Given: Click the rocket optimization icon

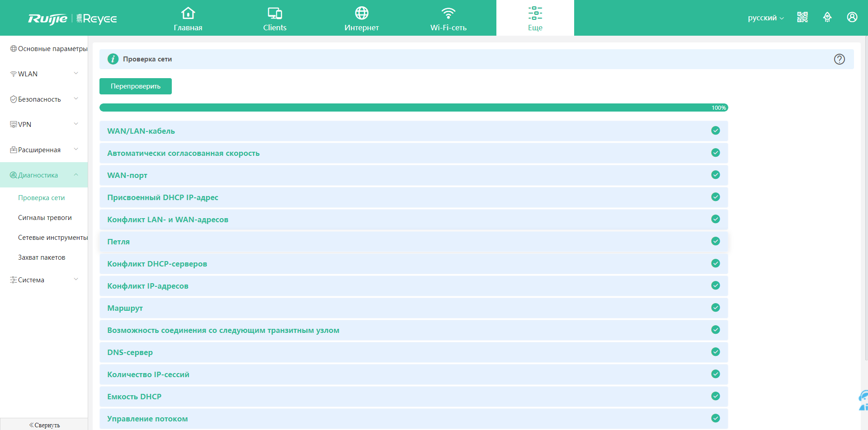Looking at the screenshot, I should [827, 17].
